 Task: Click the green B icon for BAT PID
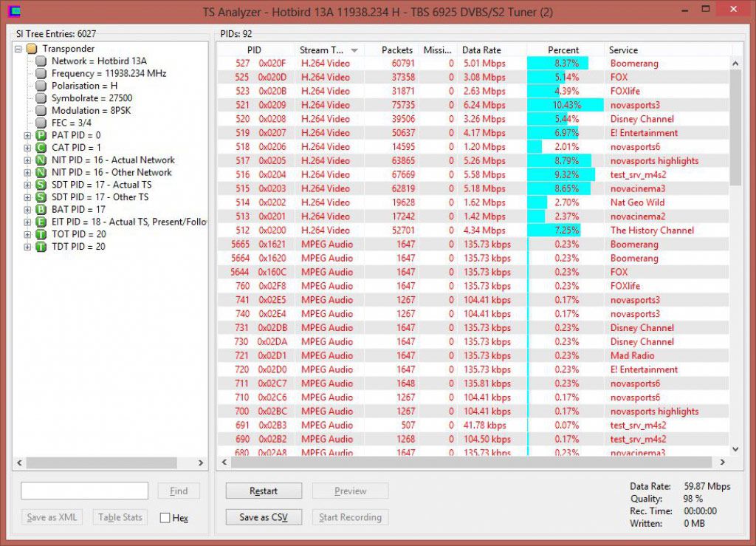41,210
